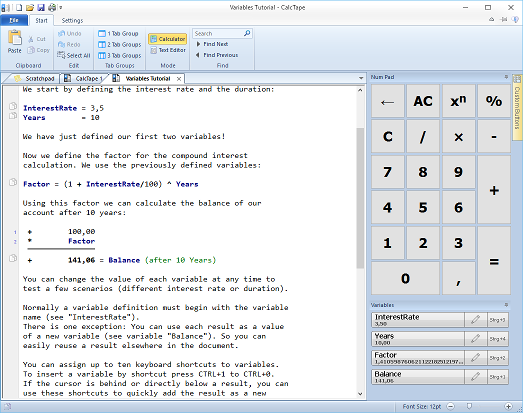523x413 pixels.
Task: Click the Print icon in quick access toolbar
Action: [52, 7]
